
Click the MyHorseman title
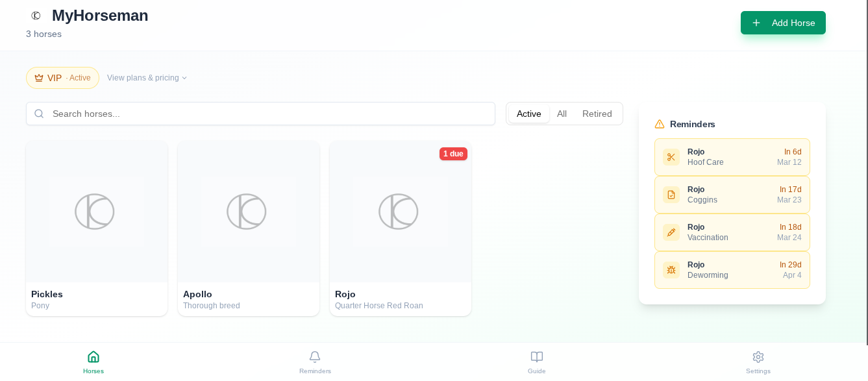click(x=100, y=16)
